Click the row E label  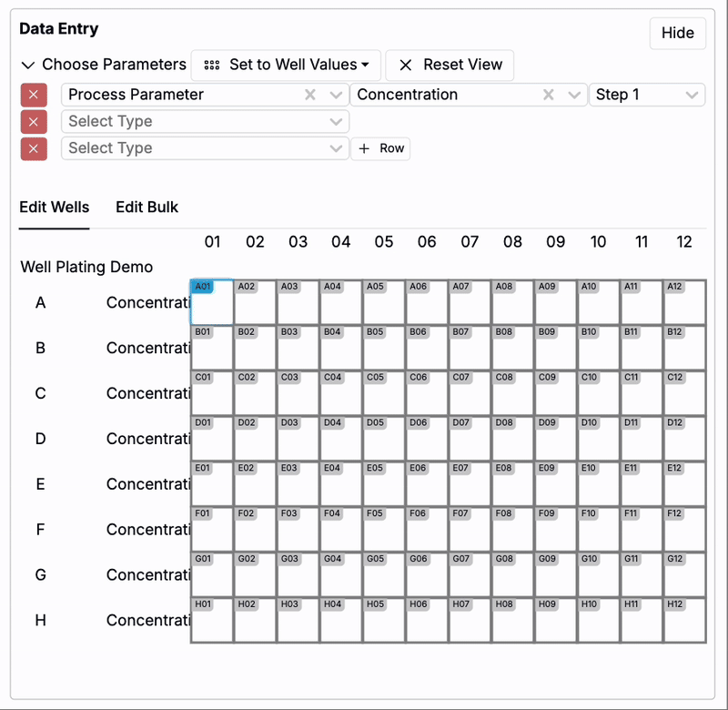40,484
